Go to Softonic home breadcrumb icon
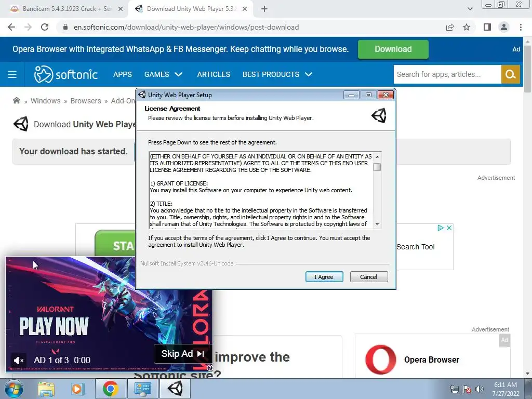This screenshot has width=532, height=399. pos(16,100)
